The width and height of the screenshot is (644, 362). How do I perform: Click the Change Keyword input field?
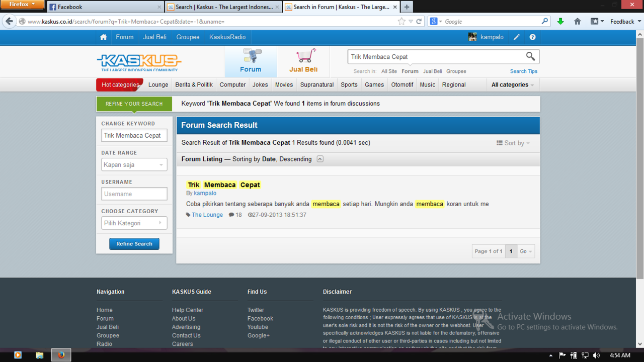(134, 136)
